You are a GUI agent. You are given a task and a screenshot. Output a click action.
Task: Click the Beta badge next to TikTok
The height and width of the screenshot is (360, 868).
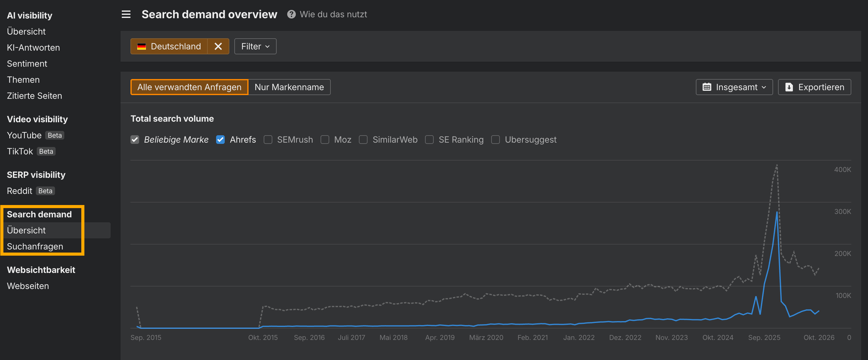(46, 151)
